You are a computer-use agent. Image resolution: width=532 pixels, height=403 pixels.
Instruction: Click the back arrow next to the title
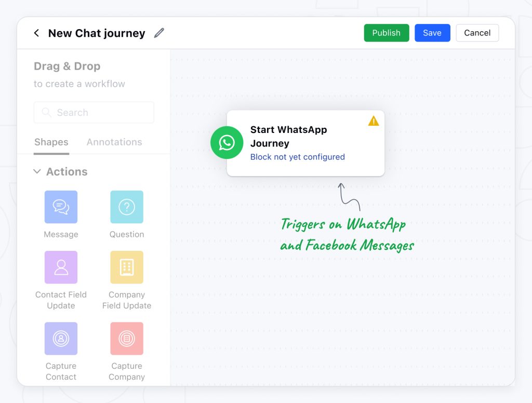(x=36, y=32)
